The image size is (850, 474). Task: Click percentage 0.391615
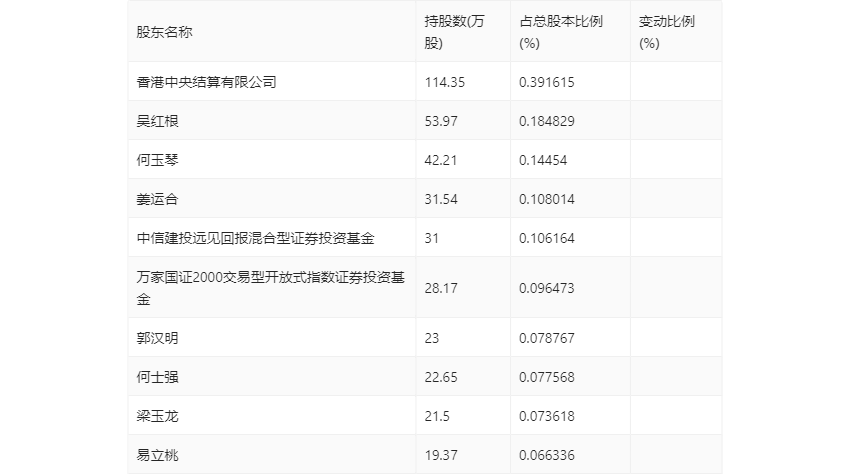(546, 82)
